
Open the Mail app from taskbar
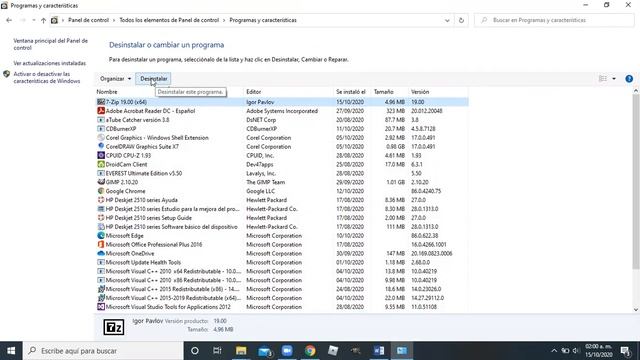264,351
